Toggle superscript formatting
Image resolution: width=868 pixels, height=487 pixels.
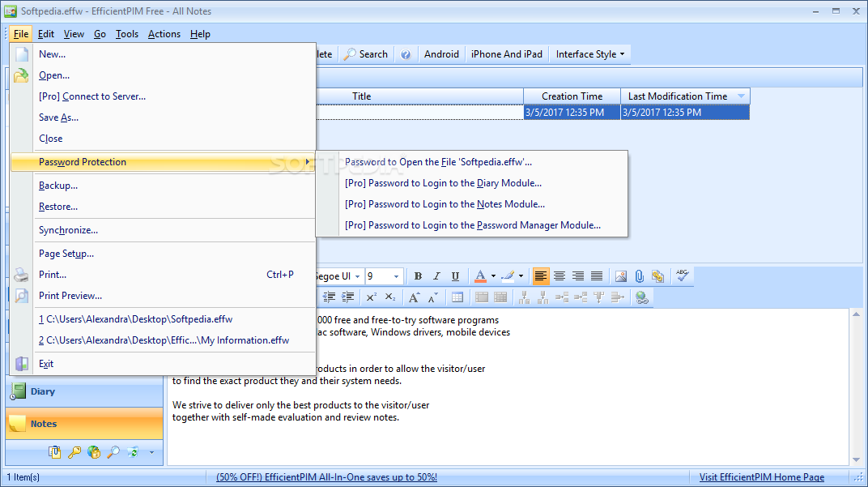coord(372,297)
